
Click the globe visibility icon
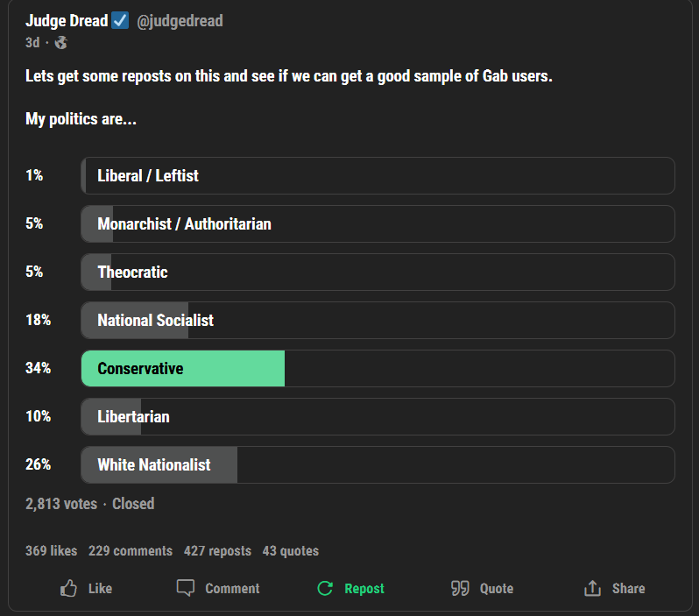pyautogui.click(x=61, y=43)
